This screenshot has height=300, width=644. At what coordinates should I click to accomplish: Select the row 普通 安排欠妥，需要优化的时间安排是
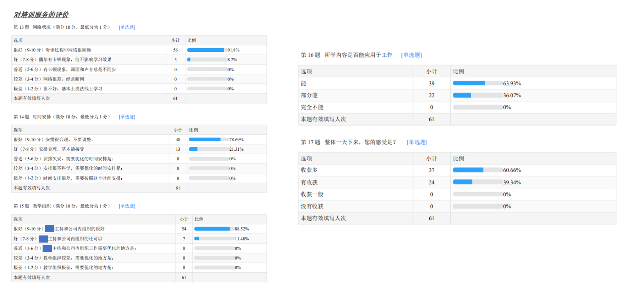point(139,159)
